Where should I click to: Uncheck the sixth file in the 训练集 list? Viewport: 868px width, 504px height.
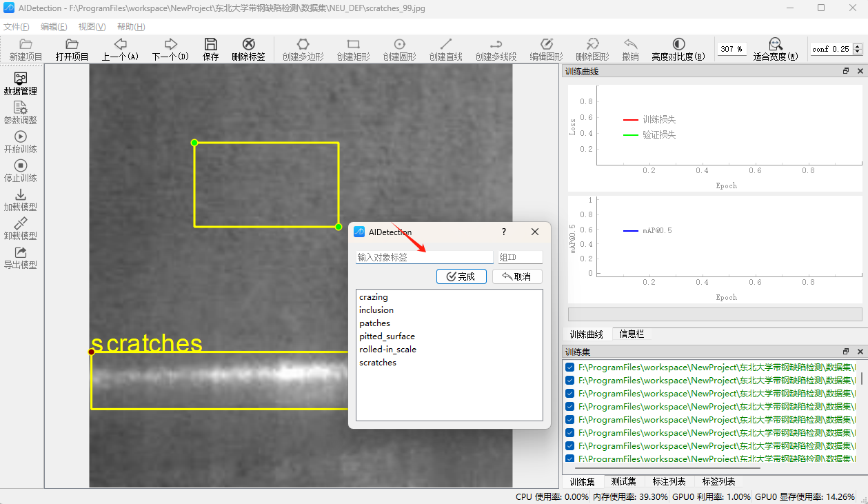(x=570, y=433)
